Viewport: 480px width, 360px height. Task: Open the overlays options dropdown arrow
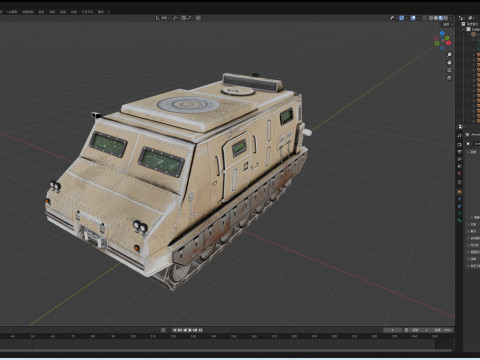(418, 18)
